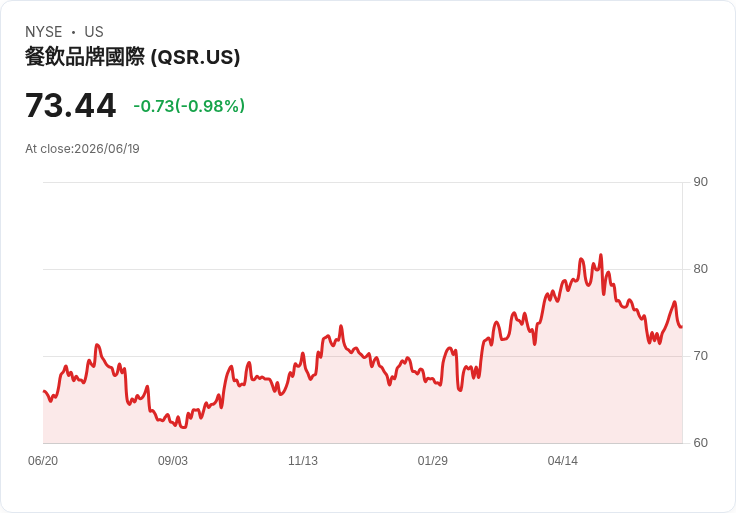This screenshot has height=513, width=736.
Task: Click the 80 price axis label
Action: (x=700, y=269)
